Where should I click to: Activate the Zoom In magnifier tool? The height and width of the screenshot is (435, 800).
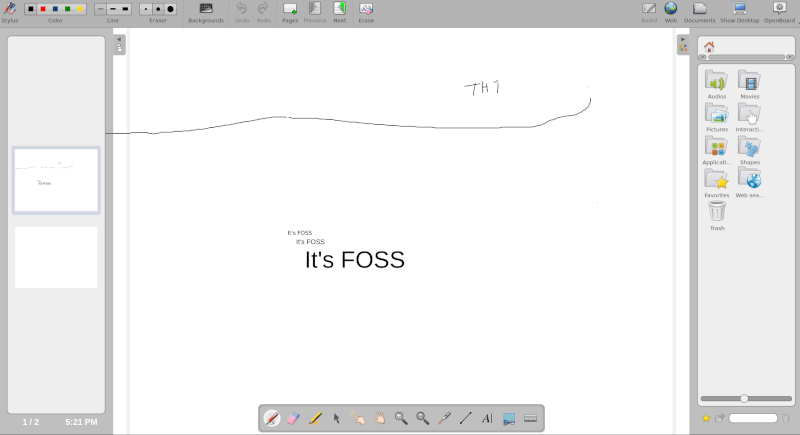pos(401,418)
